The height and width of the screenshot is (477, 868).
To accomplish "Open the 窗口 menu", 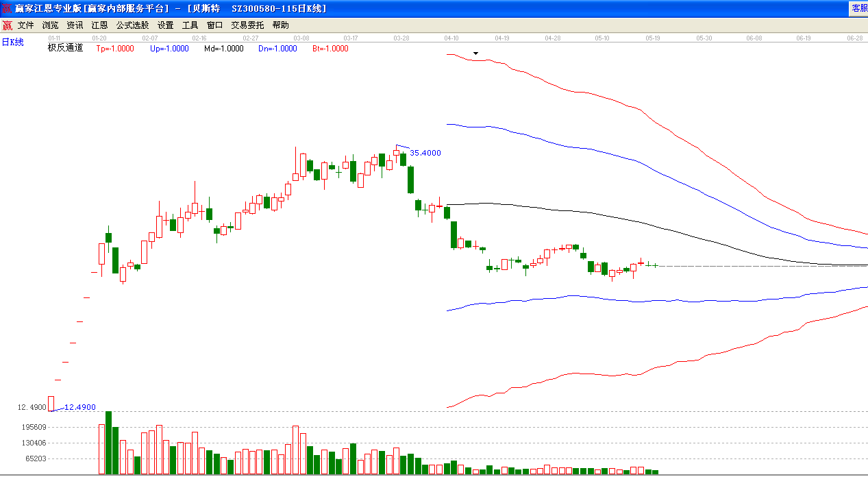I will (x=214, y=25).
